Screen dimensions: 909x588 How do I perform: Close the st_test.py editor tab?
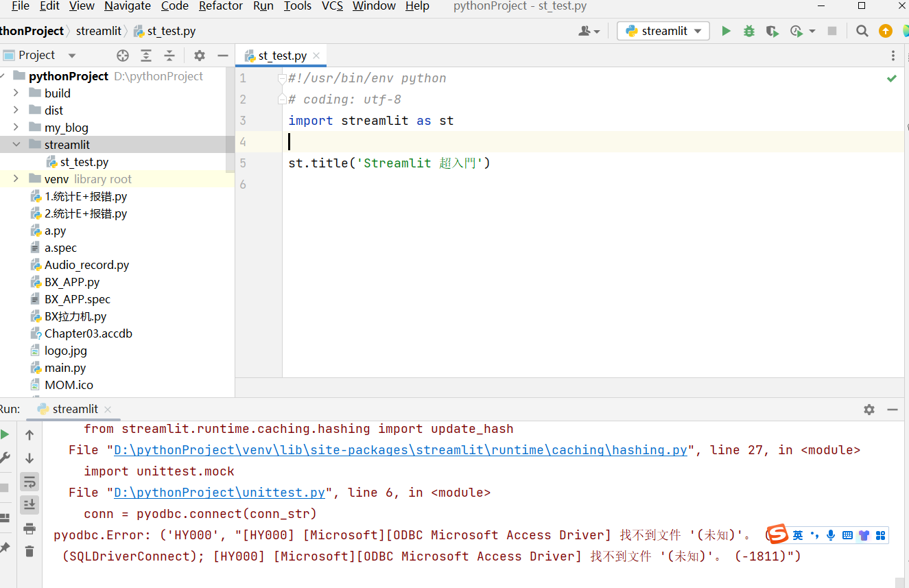316,56
